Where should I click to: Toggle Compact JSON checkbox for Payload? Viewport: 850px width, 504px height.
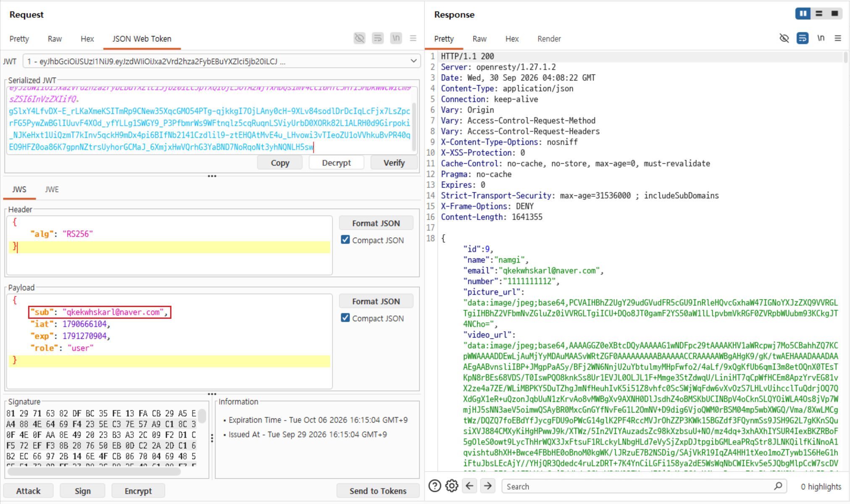[345, 318]
